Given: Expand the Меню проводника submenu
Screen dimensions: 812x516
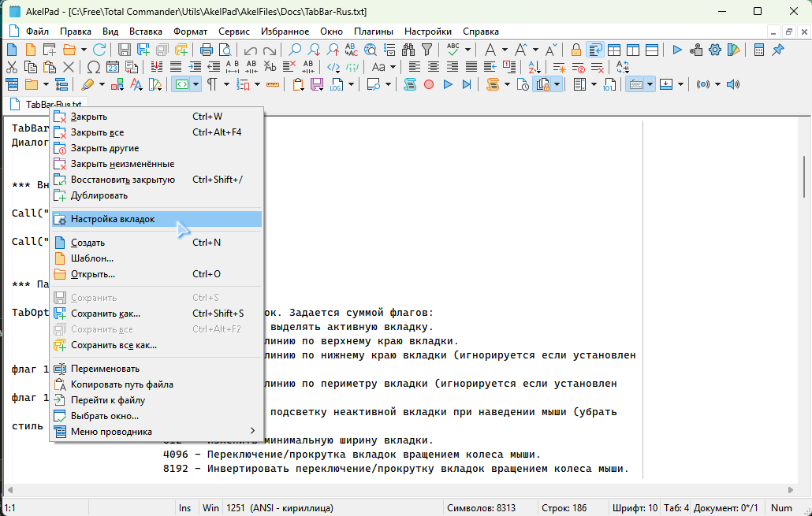Looking at the screenshot, I should point(252,432).
